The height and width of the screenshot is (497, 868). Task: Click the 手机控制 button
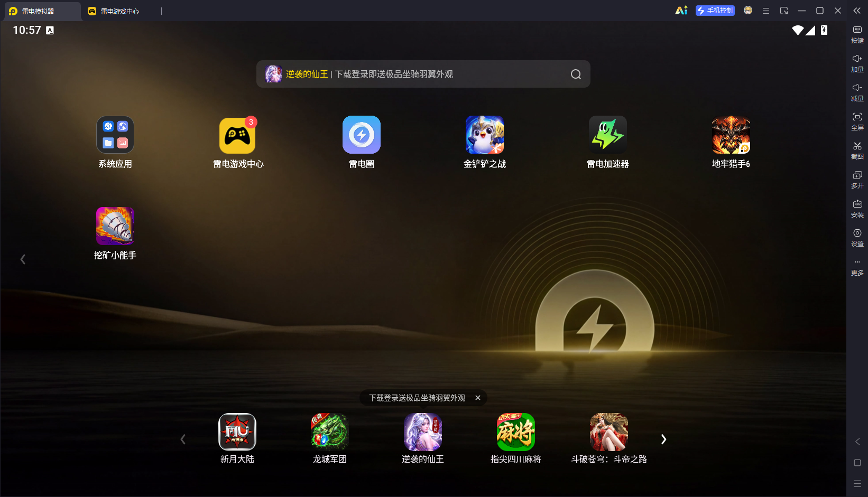coord(715,11)
